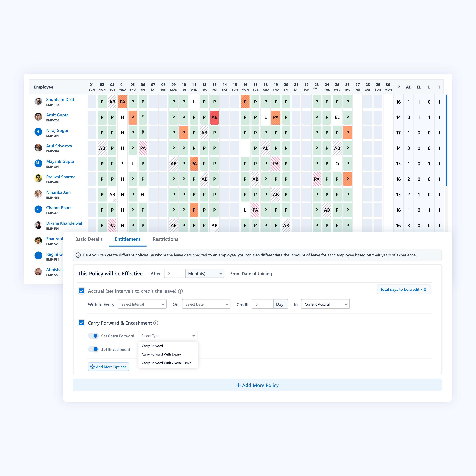Click gear icon in Add More Options
The image size is (476, 476).
(92, 367)
